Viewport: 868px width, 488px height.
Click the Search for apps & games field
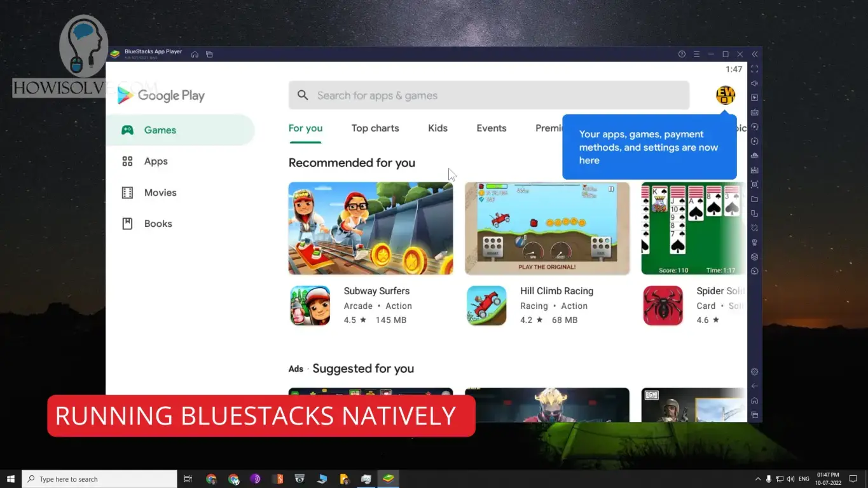(489, 95)
